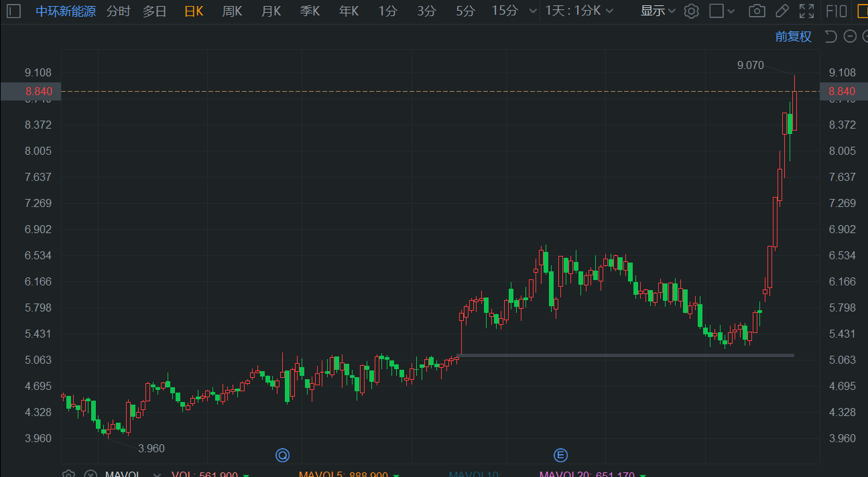Viewport: 868px width, 477px height.
Task: Click the Q event marker on timeline
Action: tap(283, 456)
